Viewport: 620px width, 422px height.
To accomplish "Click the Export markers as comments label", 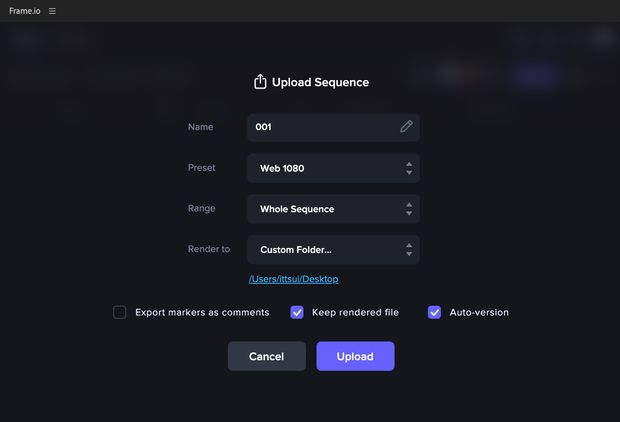I will point(202,312).
